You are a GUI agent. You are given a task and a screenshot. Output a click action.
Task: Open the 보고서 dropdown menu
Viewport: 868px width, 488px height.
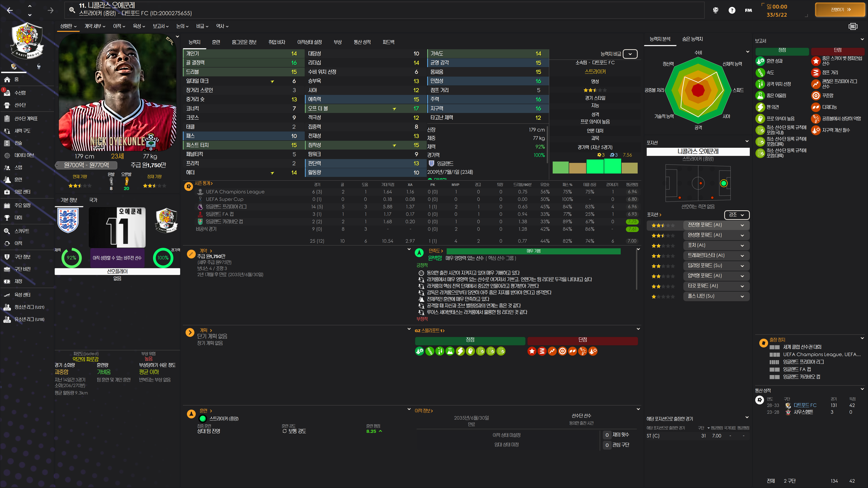coord(161,26)
